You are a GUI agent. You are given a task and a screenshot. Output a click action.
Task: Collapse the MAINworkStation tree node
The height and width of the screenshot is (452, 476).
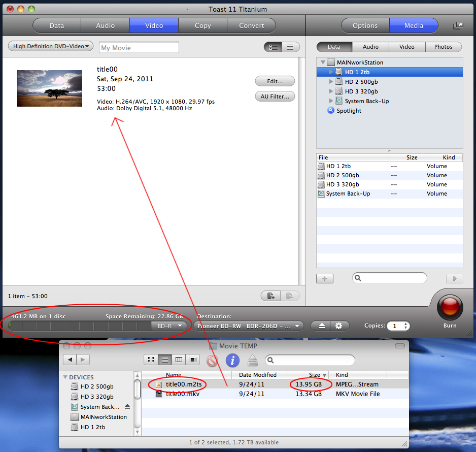[323, 62]
